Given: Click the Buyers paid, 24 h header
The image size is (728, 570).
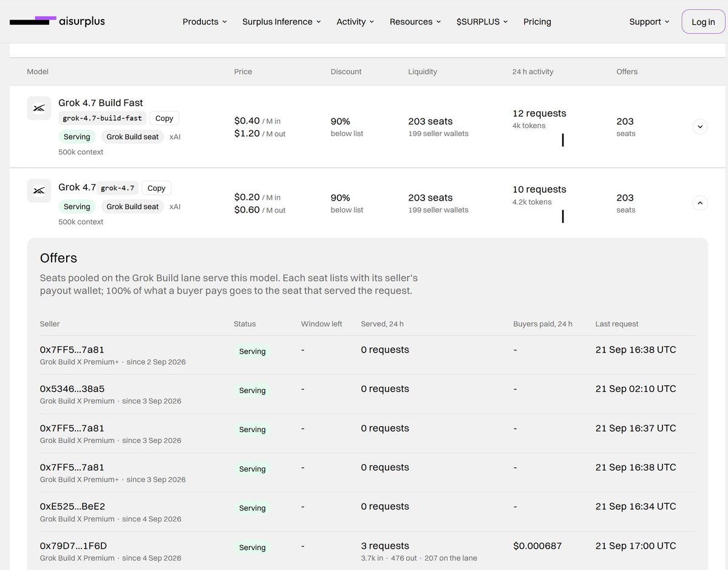Looking at the screenshot, I should (x=542, y=324).
